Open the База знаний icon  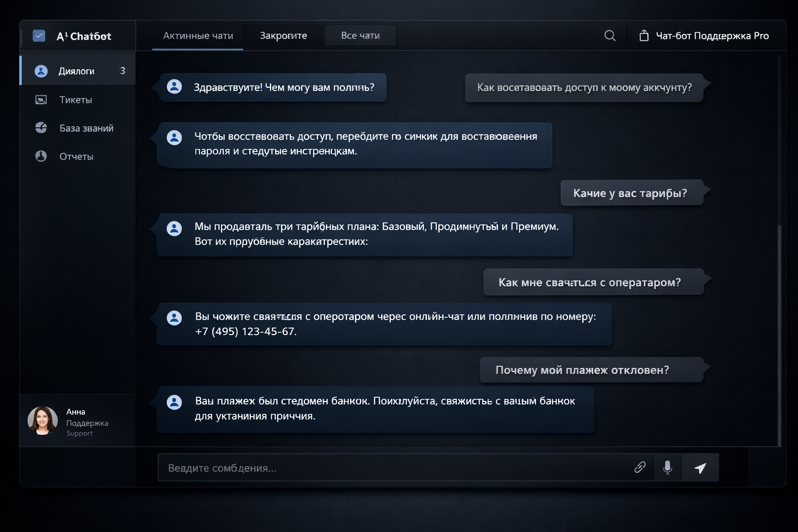(x=41, y=128)
